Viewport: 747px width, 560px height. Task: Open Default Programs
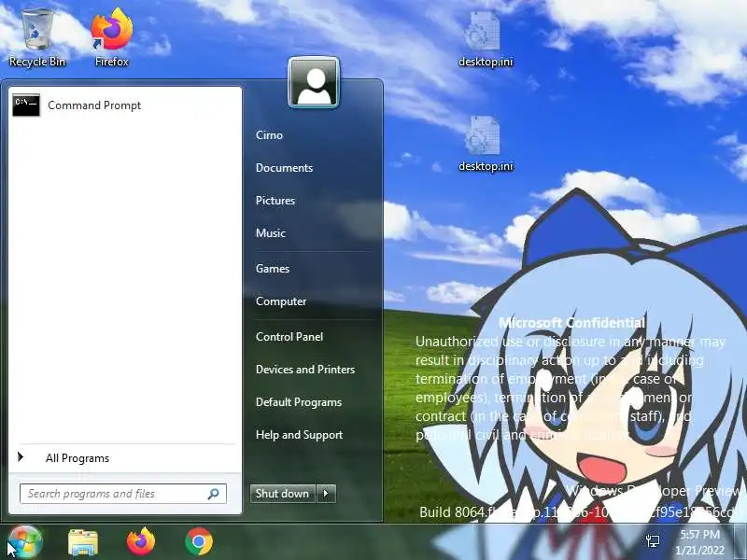click(x=299, y=402)
